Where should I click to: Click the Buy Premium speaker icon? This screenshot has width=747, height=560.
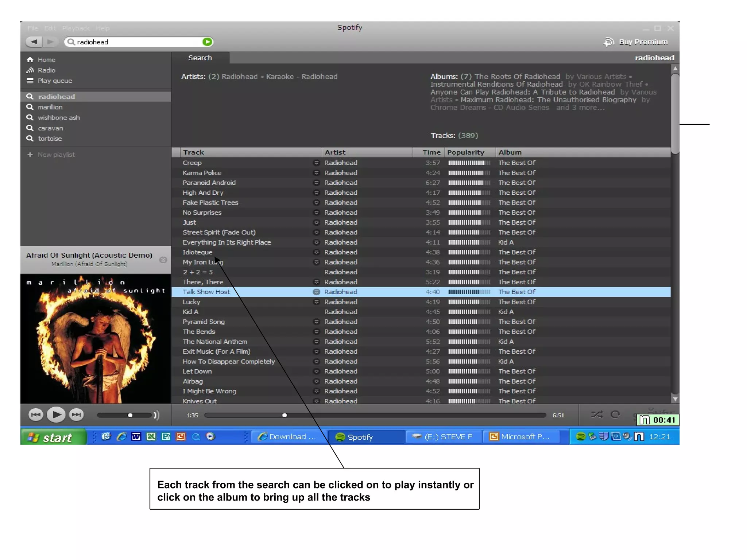[609, 42]
